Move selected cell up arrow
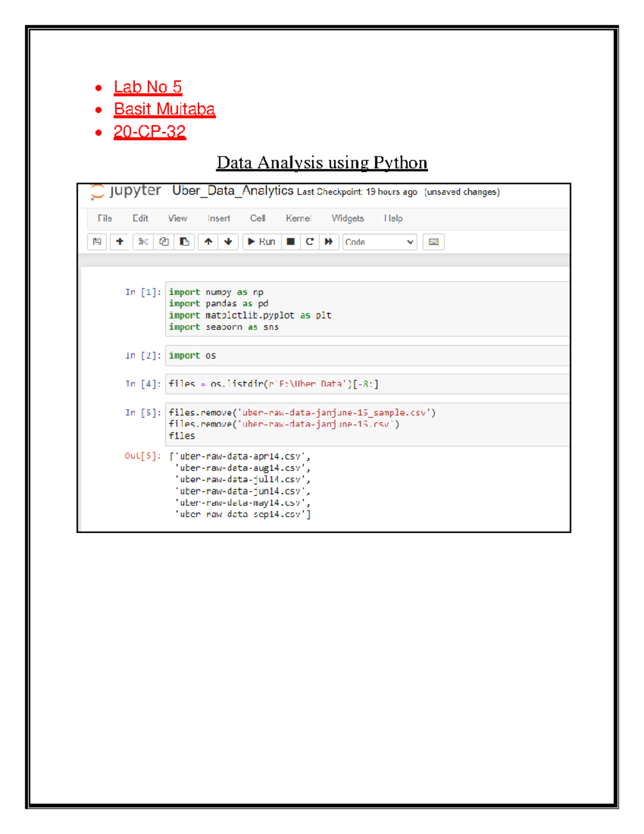 click(x=208, y=242)
